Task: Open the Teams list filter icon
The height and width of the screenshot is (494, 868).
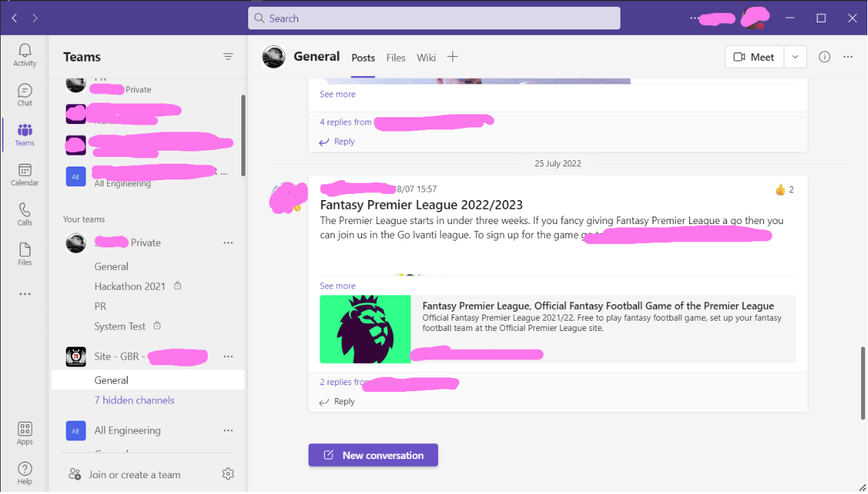Action: coord(228,57)
